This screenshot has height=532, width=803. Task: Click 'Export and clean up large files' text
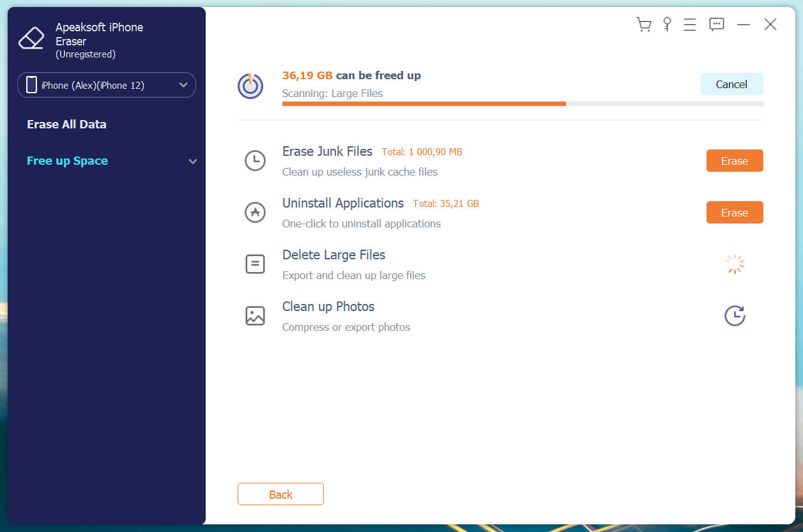pyautogui.click(x=354, y=275)
